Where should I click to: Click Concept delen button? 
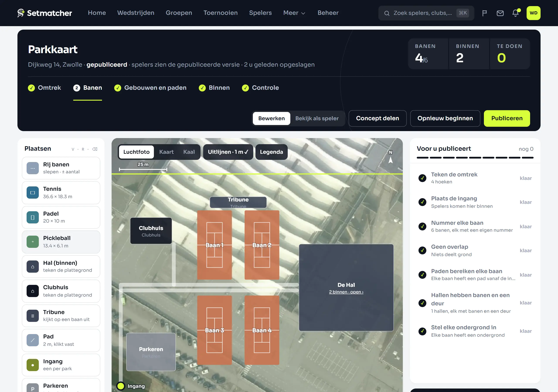tap(378, 118)
